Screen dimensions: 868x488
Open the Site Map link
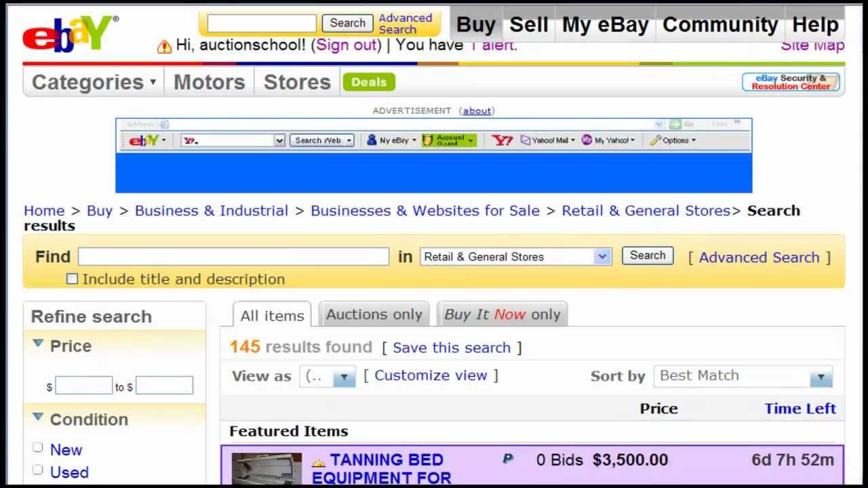pyautogui.click(x=812, y=45)
